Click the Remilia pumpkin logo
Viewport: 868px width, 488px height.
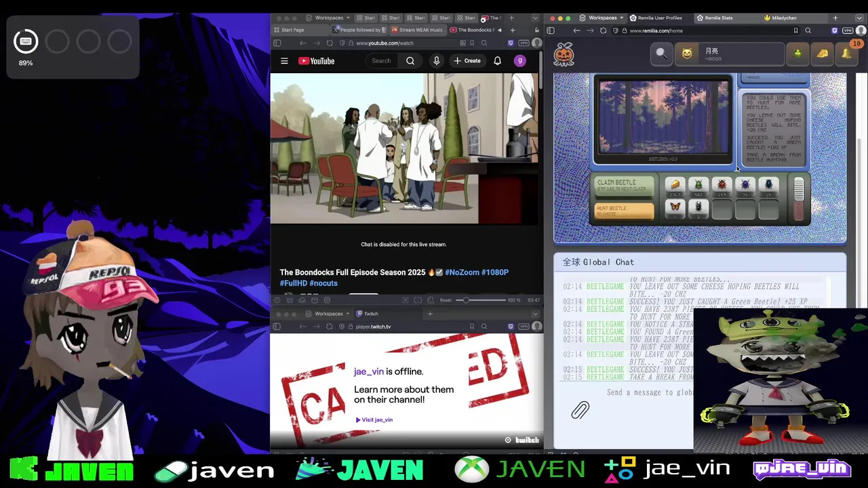tap(564, 54)
